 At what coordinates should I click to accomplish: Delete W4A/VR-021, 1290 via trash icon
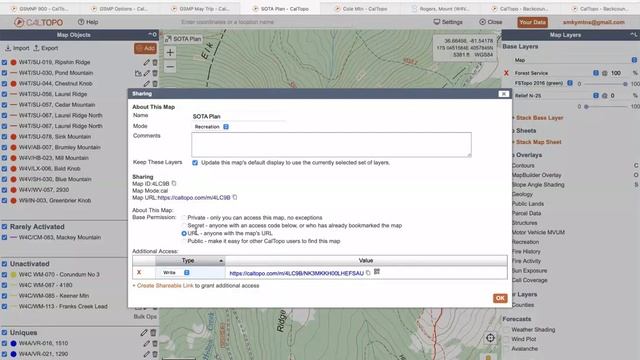tap(155, 354)
